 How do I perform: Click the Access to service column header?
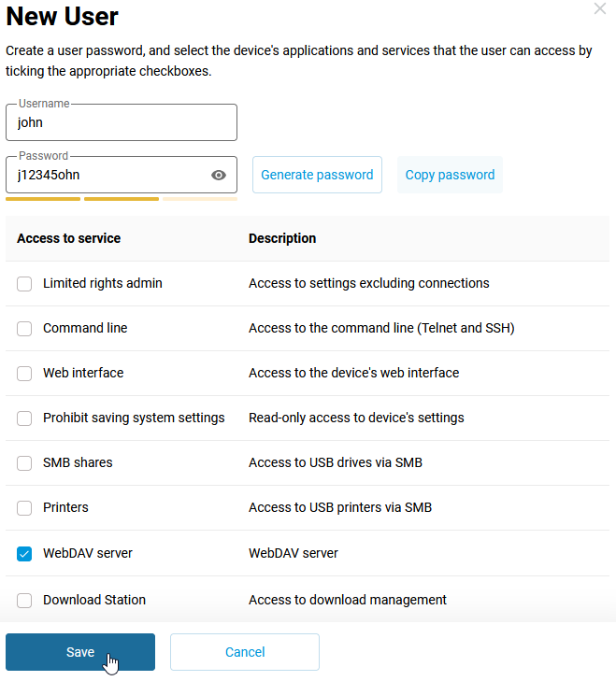[68, 238]
